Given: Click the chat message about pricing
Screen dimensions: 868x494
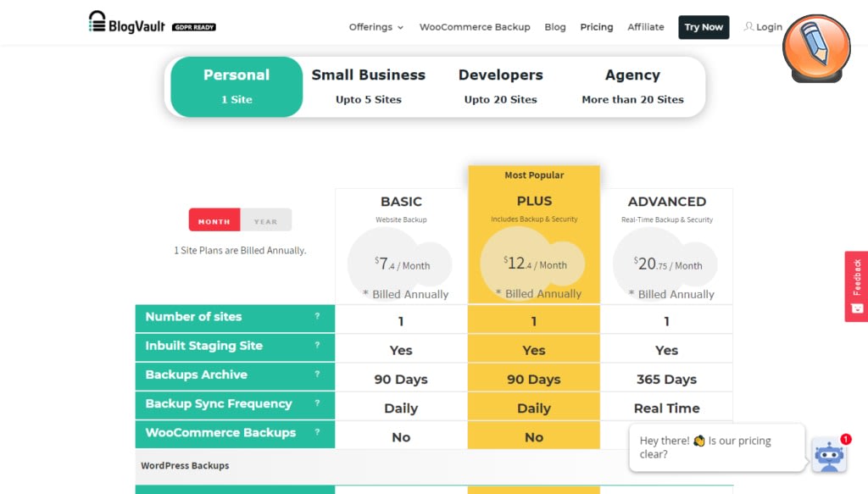Looking at the screenshot, I should coord(717,447).
